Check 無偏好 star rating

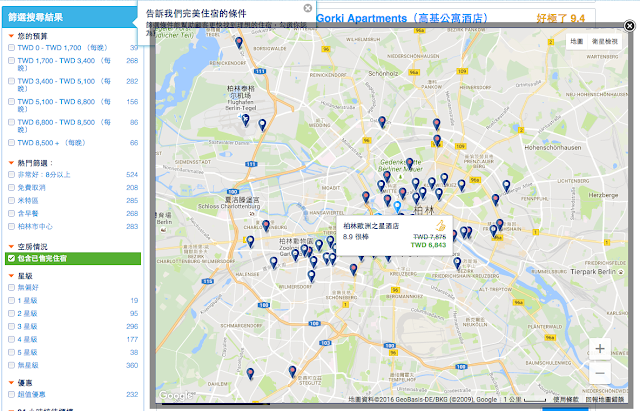(x=11, y=288)
